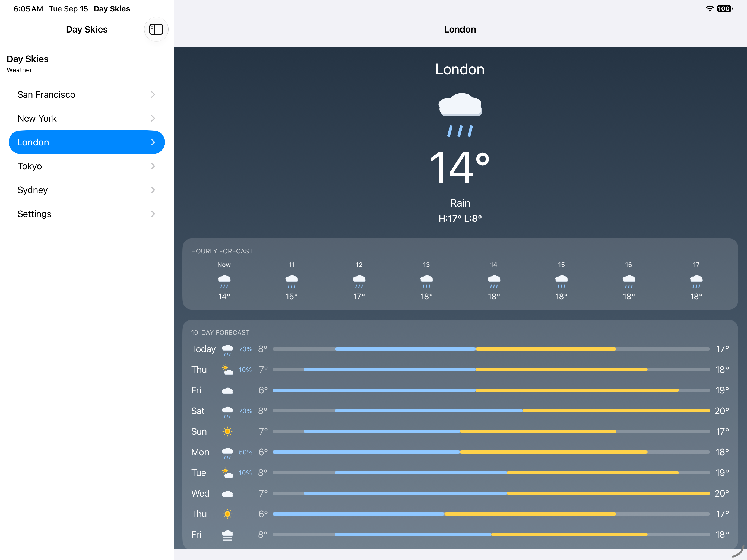The image size is (747, 560).
Task: Click the rain icon for hour 14
Action: (494, 282)
